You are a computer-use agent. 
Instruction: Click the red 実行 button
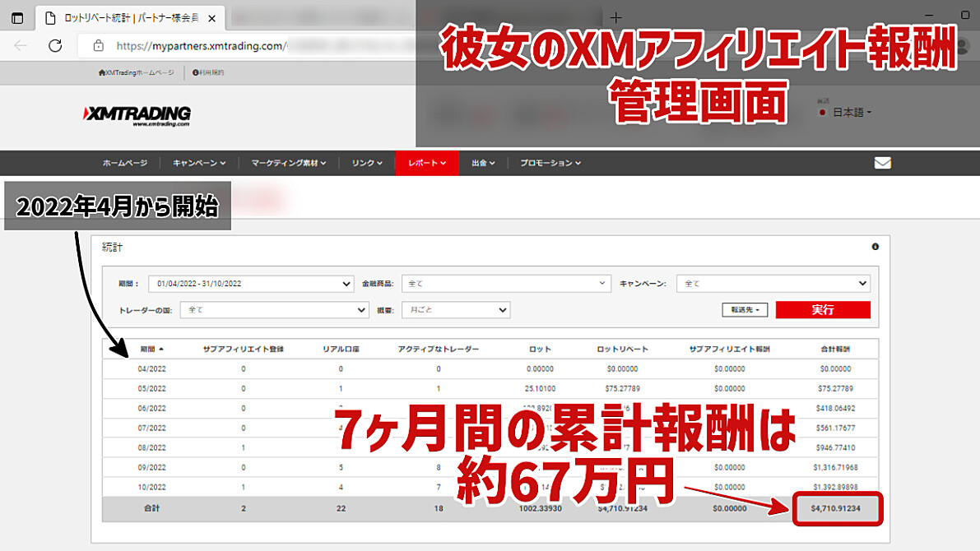click(823, 310)
